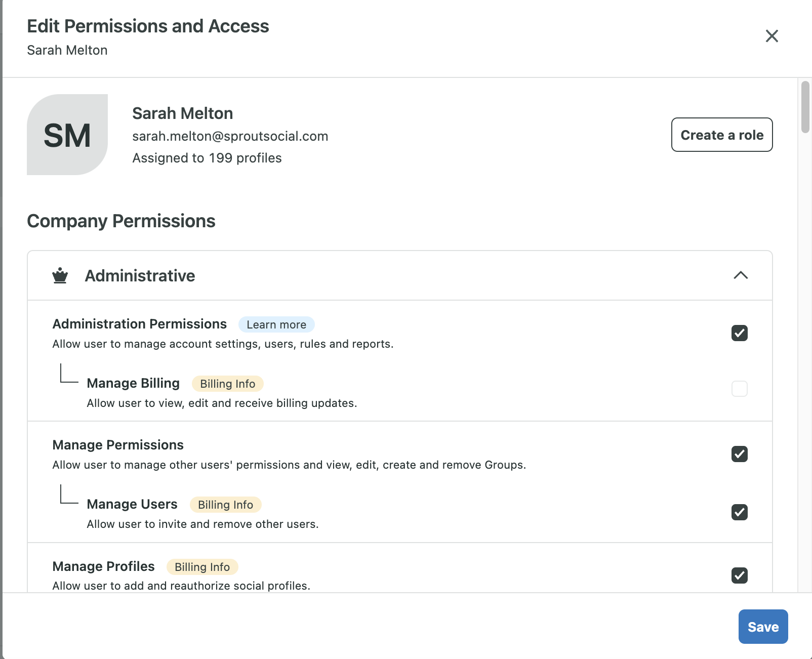The image size is (812, 659).
Task: Enable the Manage Billing checkbox
Action: click(x=740, y=389)
